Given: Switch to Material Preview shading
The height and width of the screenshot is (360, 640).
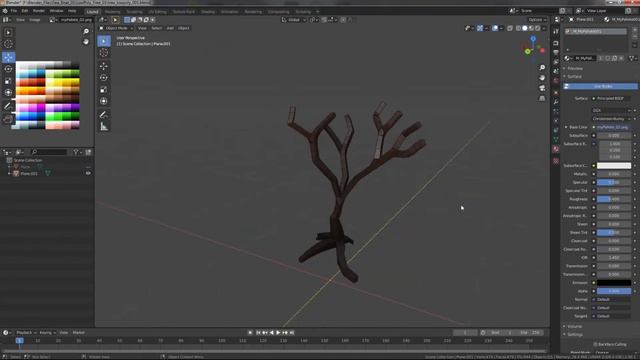Looking at the screenshot, I should click(x=531, y=28).
